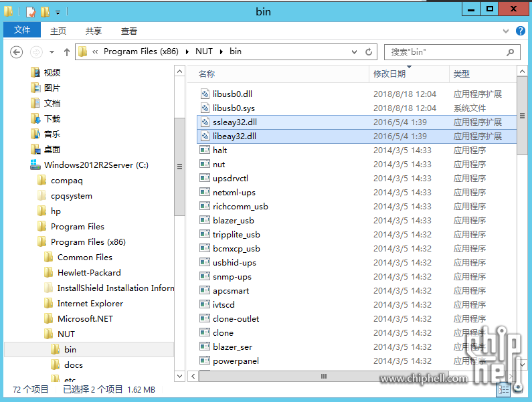Click the search magnifier icon
The width and height of the screenshot is (532, 402).
(x=510, y=52)
